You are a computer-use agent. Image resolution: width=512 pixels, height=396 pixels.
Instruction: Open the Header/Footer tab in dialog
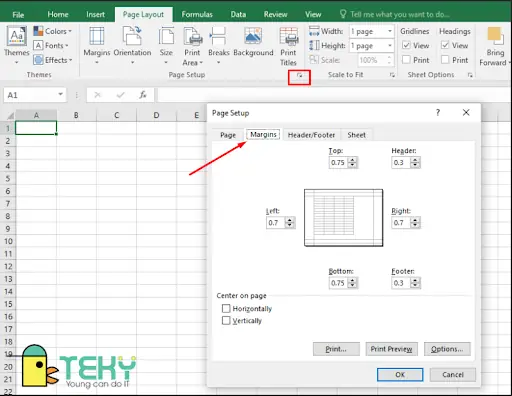(x=311, y=135)
